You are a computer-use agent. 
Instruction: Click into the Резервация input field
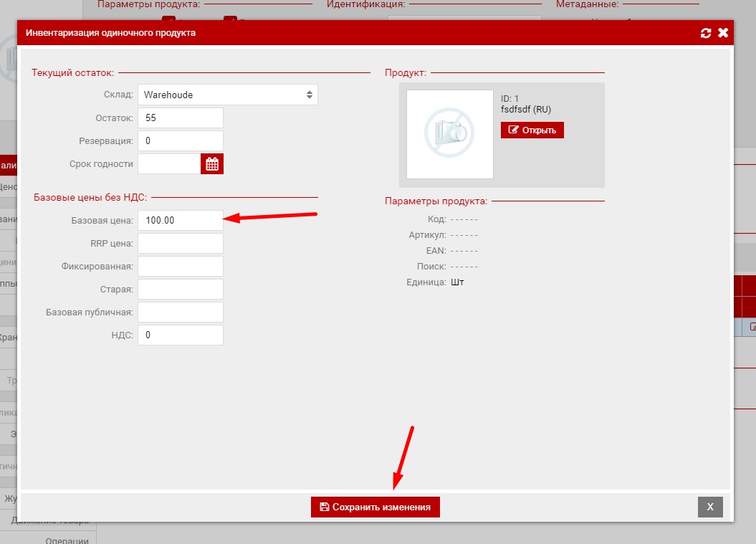[180, 141]
